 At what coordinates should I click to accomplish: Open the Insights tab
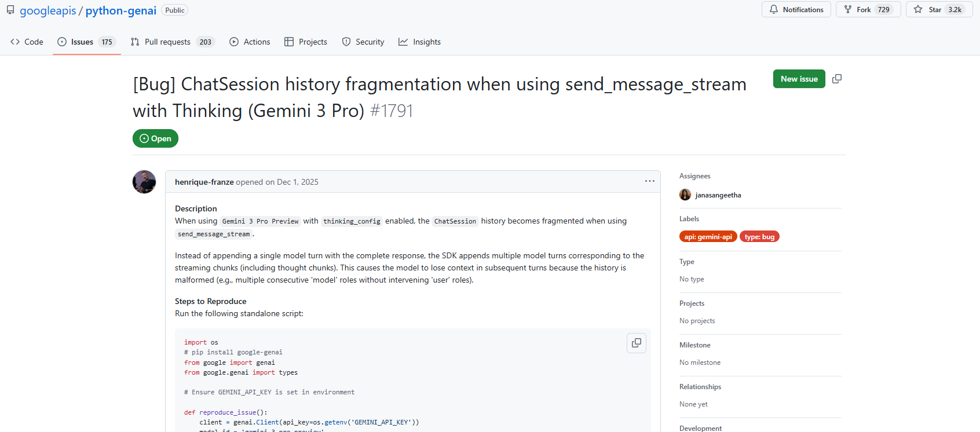click(419, 42)
